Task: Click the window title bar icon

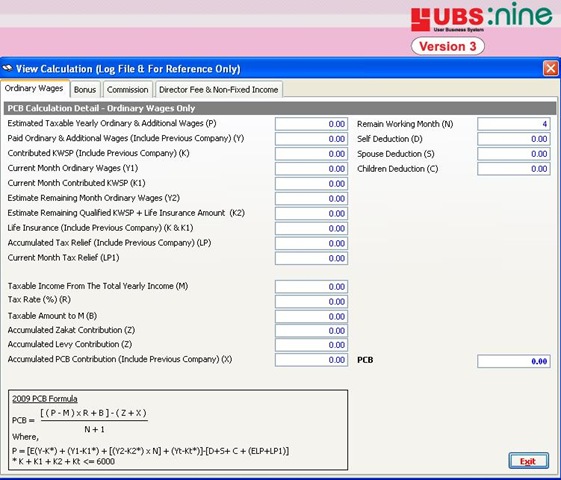Action: [x=7, y=68]
